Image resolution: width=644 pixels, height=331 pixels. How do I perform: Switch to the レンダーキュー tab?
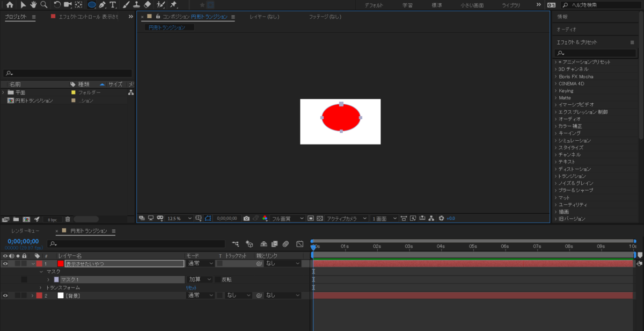25,231
